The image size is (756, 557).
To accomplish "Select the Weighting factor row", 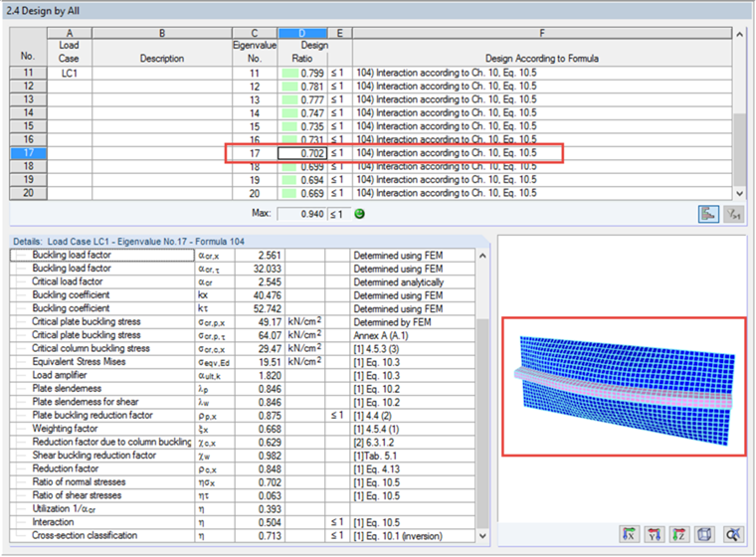I will tap(243, 429).
